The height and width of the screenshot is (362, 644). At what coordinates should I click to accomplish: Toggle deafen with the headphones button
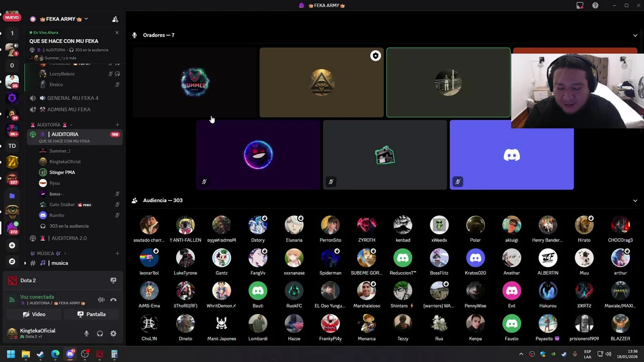point(100,333)
